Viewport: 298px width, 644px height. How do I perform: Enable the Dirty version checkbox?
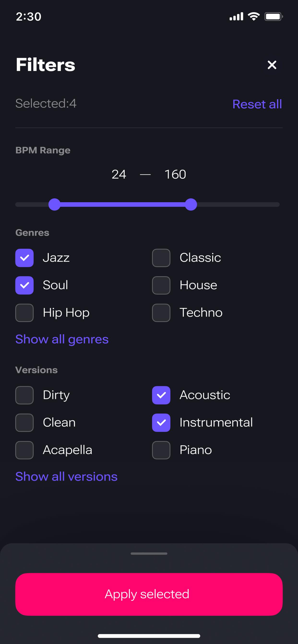[x=24, y=395]
